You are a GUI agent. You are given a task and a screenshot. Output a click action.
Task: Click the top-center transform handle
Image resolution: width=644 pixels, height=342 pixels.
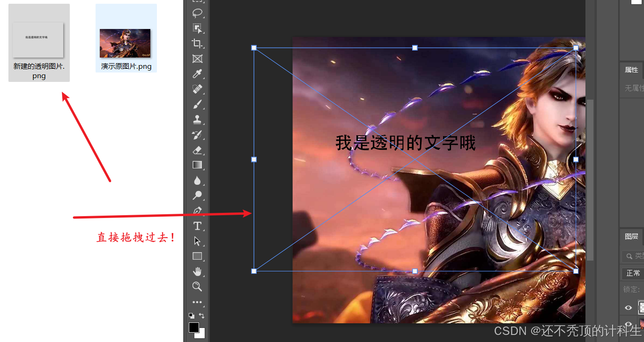click(415, 48)
